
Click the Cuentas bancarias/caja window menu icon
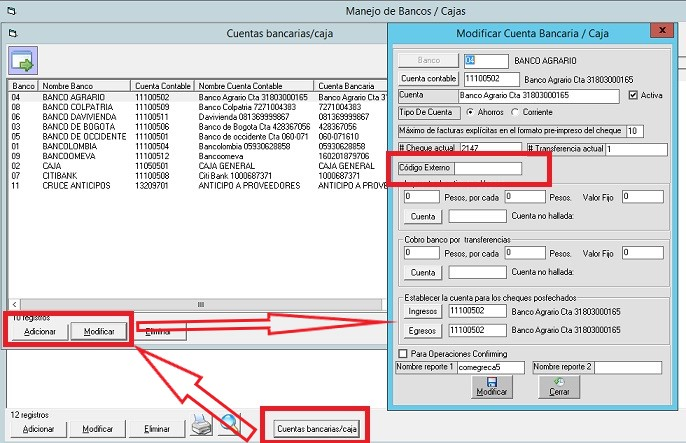click(x=13, y=34)
